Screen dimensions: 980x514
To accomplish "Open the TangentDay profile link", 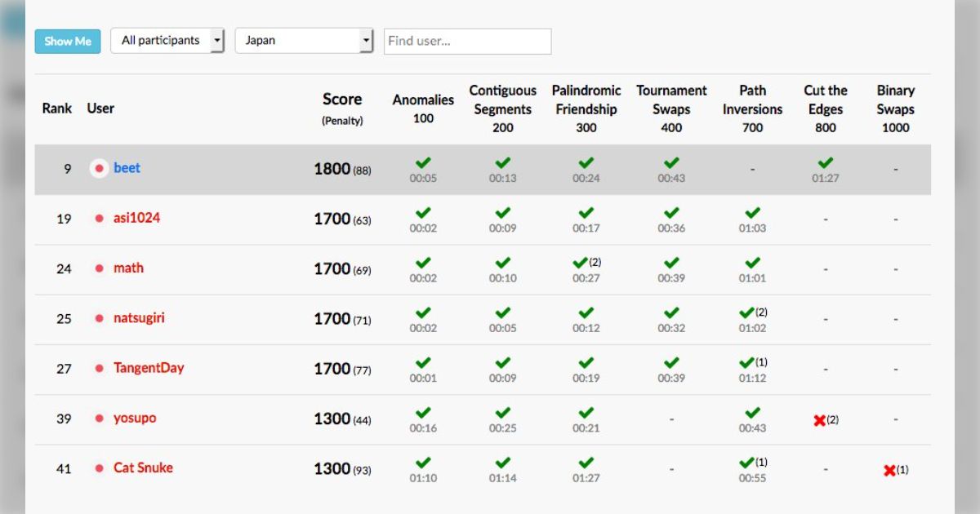I will click(x=149, y=368).
